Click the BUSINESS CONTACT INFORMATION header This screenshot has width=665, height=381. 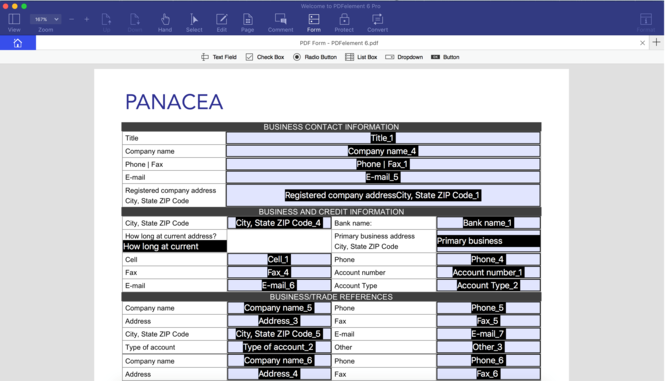(331, 127)
